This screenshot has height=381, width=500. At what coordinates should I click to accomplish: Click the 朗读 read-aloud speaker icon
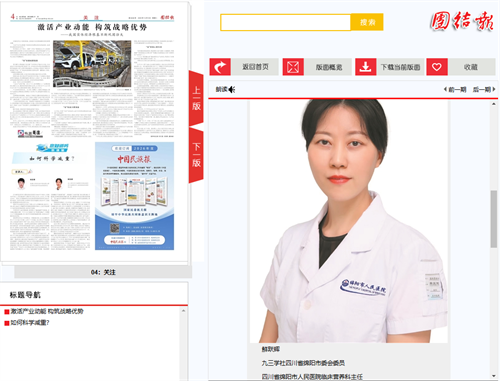point(232,89)
